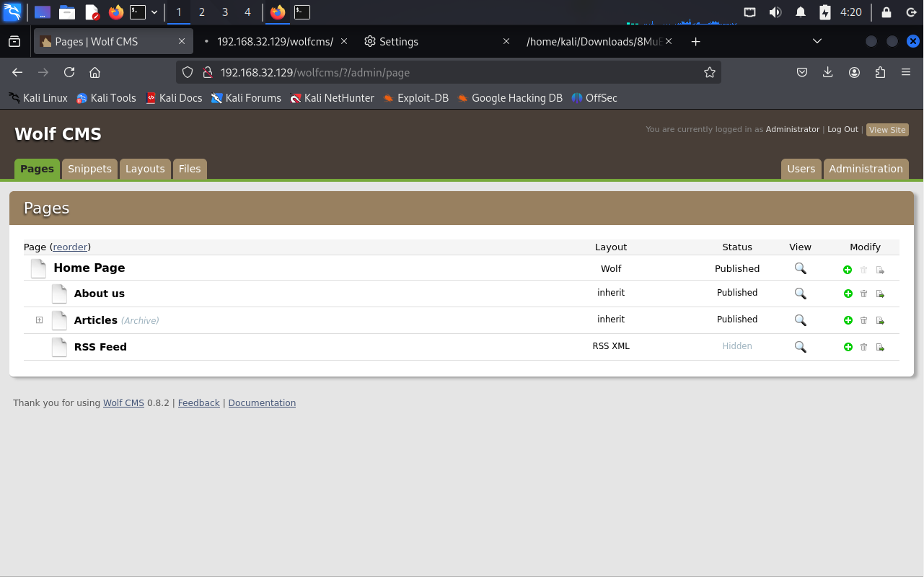Open Exploit-DB bookmark

[x=415, y=98]
